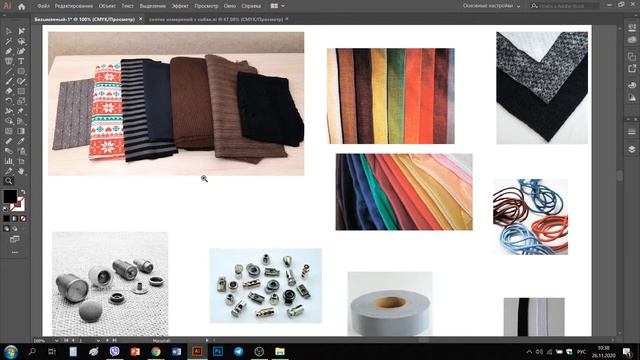
Task: Click the Fill color black swatch
Action: click(10, 197)
